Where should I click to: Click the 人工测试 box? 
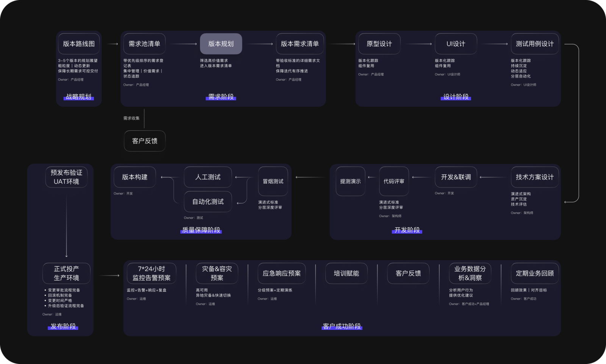[x=208, y=177]
